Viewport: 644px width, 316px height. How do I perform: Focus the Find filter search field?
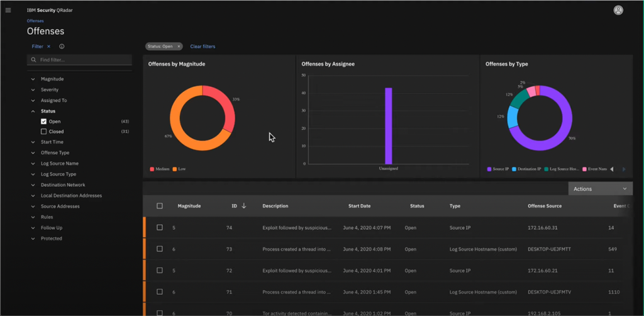click(x=79, y=60)
